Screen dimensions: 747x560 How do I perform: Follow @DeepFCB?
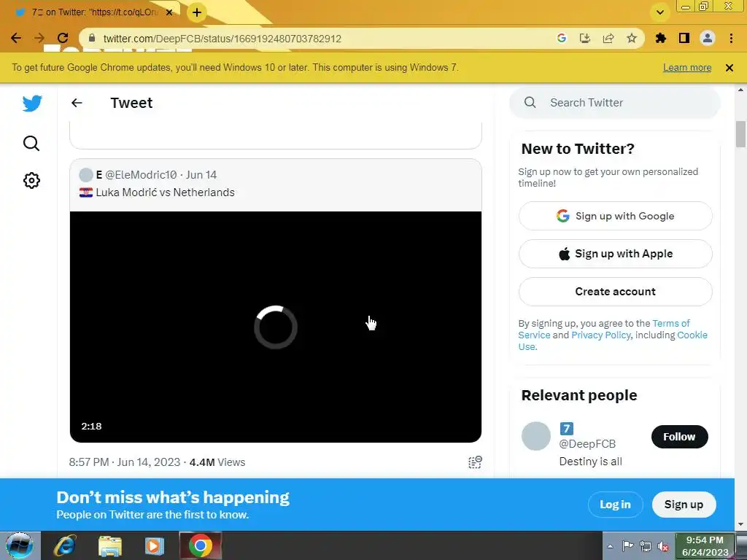[x=679, y=437]
